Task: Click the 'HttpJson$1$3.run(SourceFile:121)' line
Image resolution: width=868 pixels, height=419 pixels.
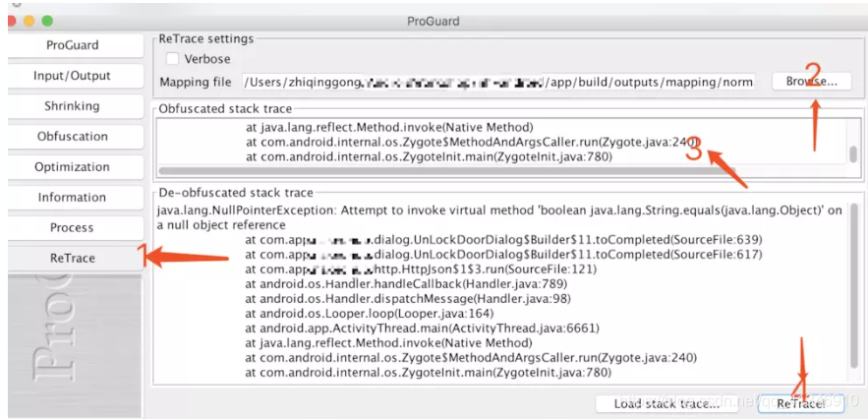Action: 421,269
